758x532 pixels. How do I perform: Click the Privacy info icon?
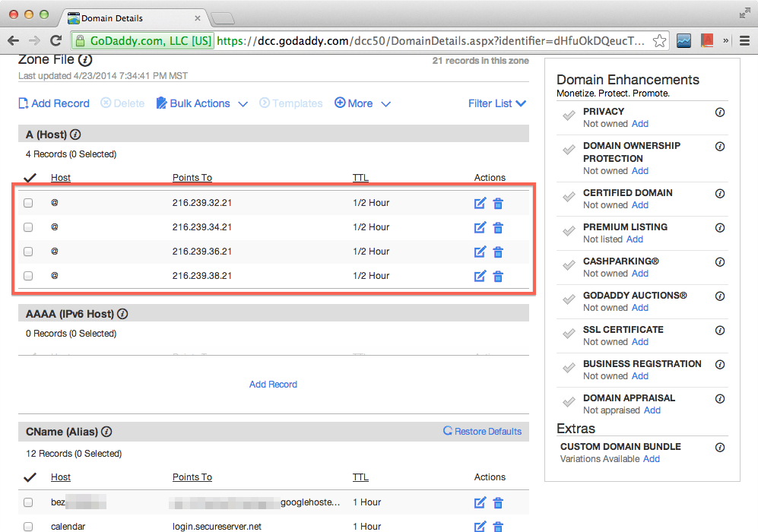point(720,112)
